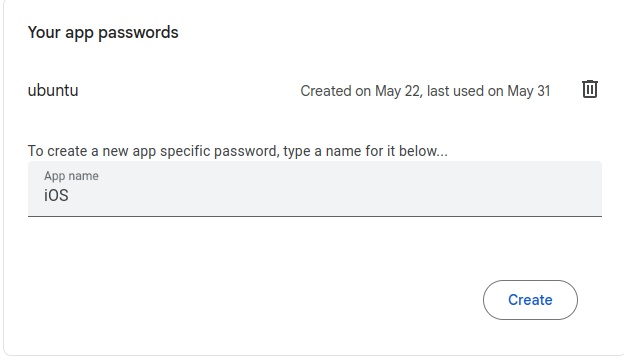Click the 'Created on May 22' text
624x360 pixels.
(x=360, y=91)
